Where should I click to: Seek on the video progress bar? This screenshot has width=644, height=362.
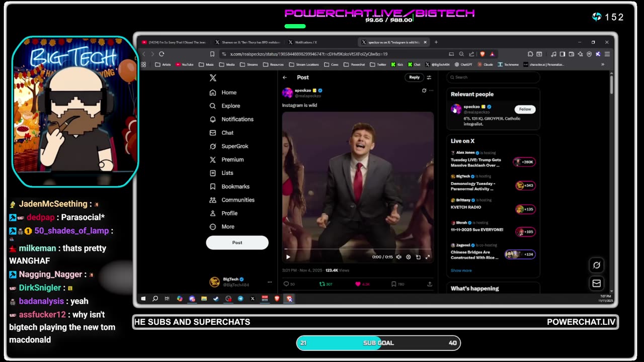point(358,249)
